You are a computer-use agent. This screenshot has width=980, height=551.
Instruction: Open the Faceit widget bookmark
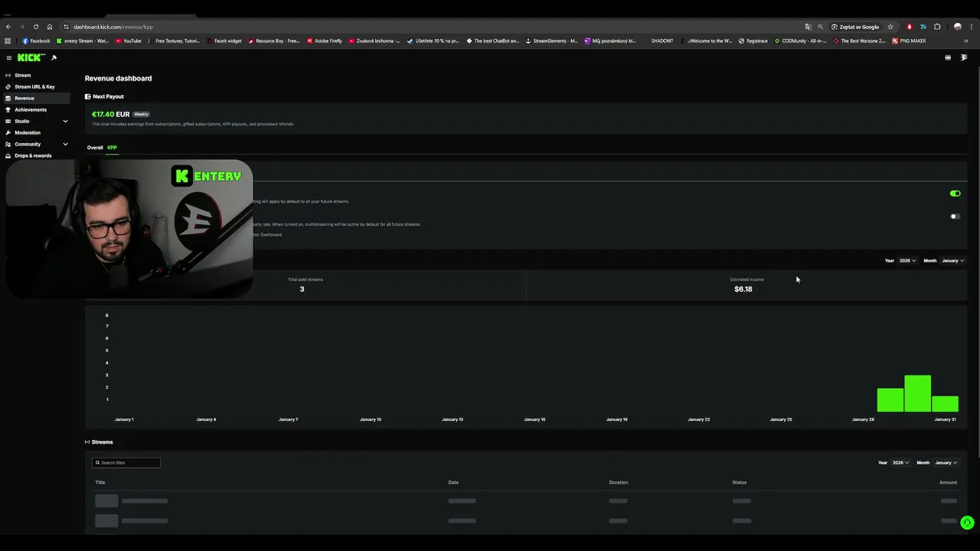coord(224,41)
